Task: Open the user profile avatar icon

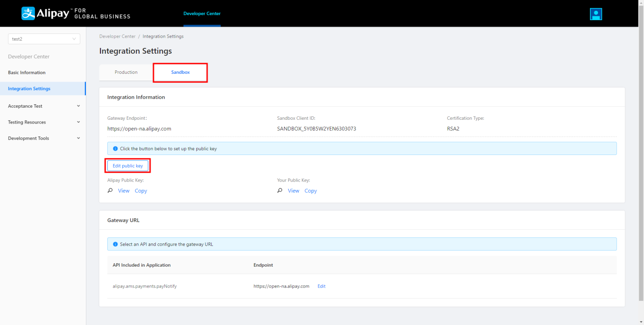Action: (x=596, y=14)
